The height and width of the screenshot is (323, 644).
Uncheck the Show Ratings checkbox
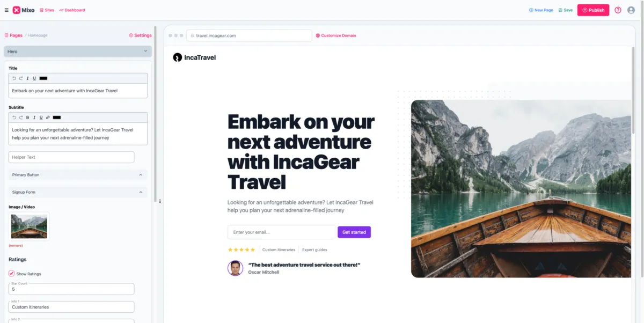click(12, 274)
